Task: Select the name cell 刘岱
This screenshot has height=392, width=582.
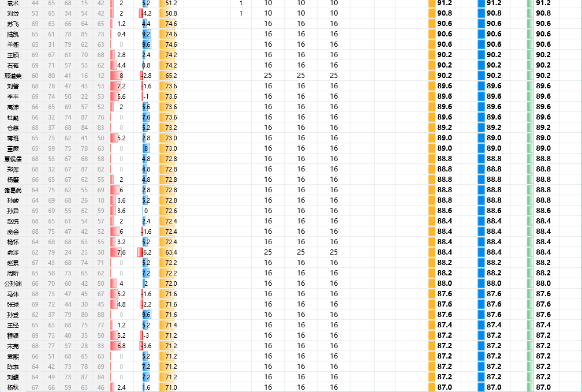Action: pyautogui.click(x=13, y=13)
